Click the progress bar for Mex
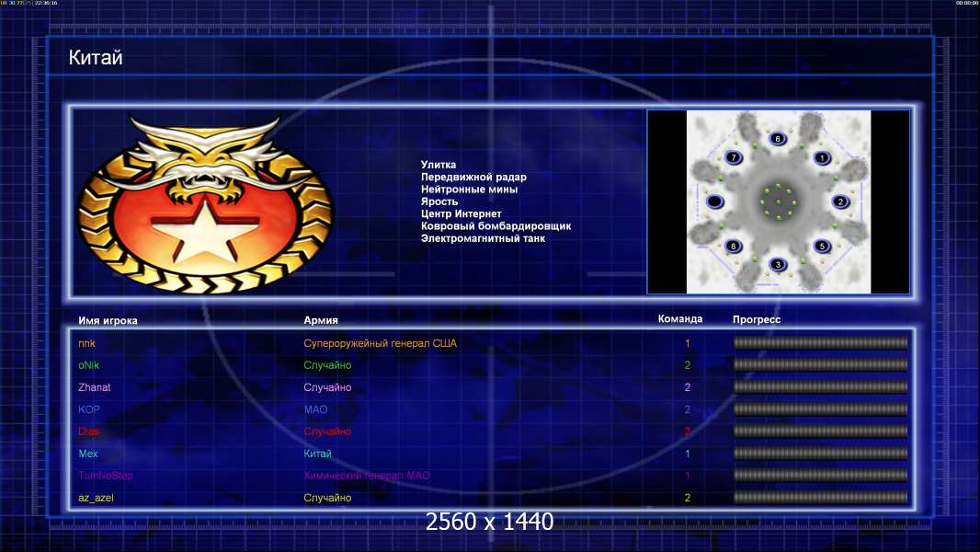Image resolution: width=980 pixels, height=552 pixels. click(821, 454)
